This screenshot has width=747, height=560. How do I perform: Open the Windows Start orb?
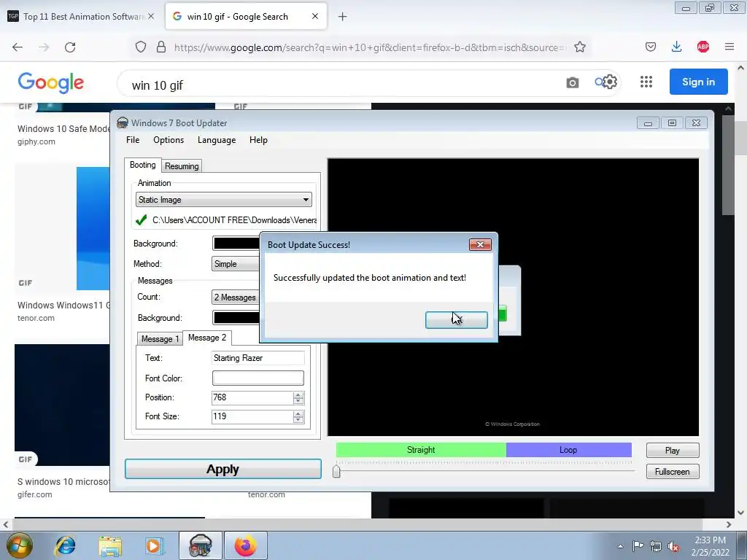[x=20, y=545]
